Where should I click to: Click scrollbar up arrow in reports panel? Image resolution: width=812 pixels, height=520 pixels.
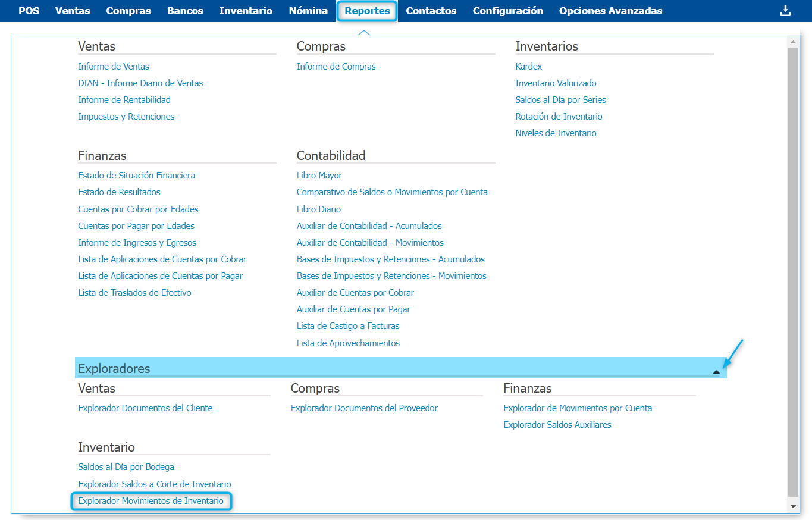tap(792, 42)
